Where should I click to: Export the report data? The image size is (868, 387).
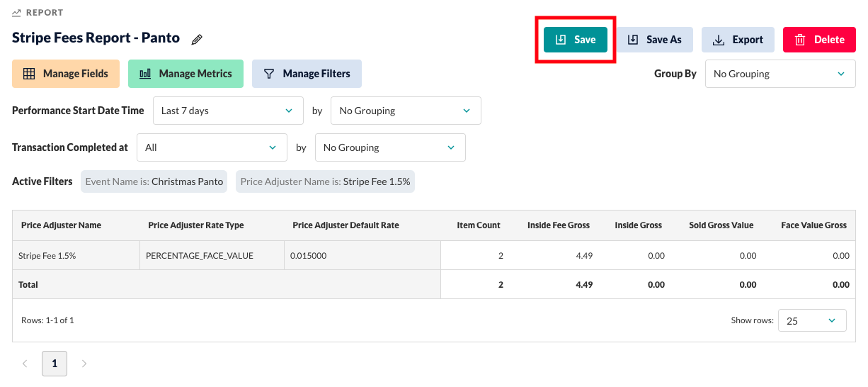738,40
